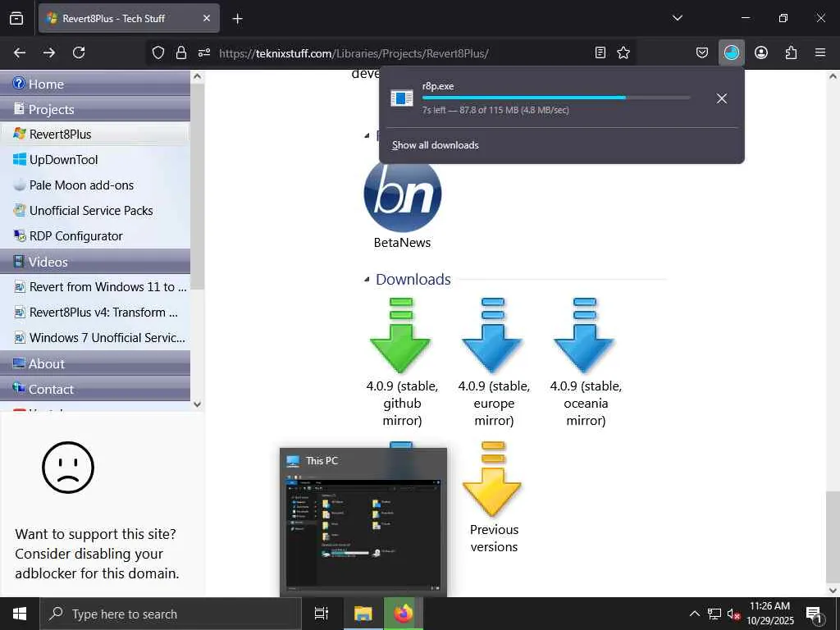The image size is (840, 630).
Task: Open File Explorer from taskbar
Action: tap(363, 614)
